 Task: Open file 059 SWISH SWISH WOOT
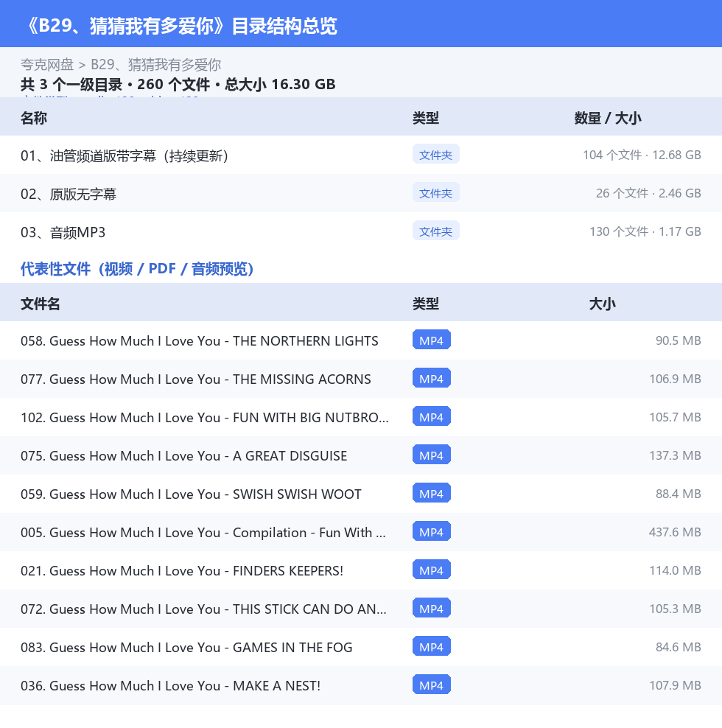[x=191, y=494]
